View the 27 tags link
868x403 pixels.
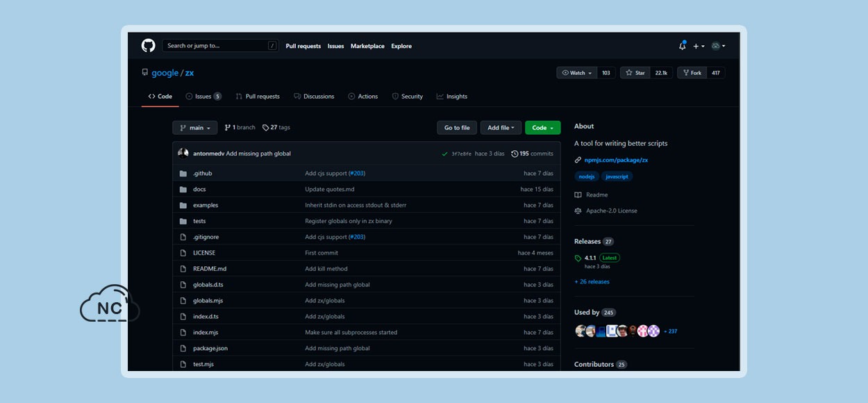tap(276, 128)
